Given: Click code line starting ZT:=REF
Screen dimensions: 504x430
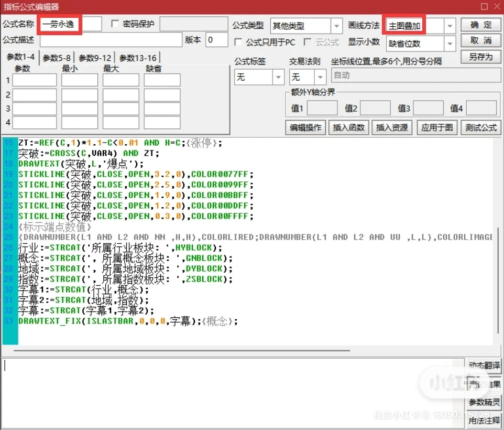Looking at the screenshot, I should click(120, 143).
